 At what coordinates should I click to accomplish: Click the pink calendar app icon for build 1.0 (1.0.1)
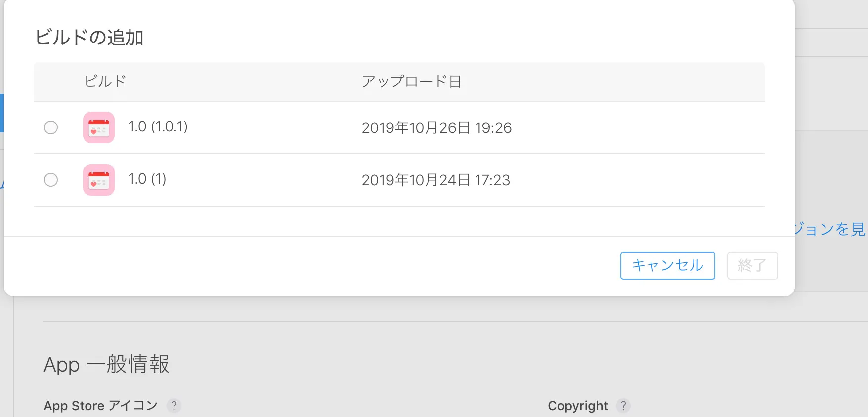[x=98, y=127]
